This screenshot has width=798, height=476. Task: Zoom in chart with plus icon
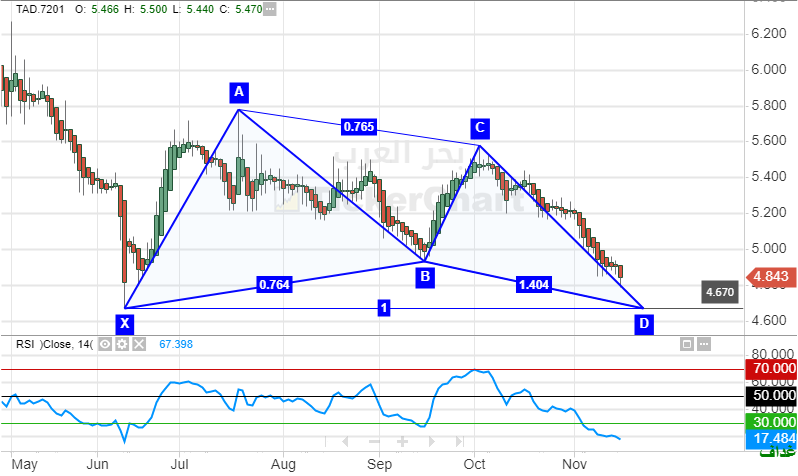pyautogui.click(x=402, y=441)
